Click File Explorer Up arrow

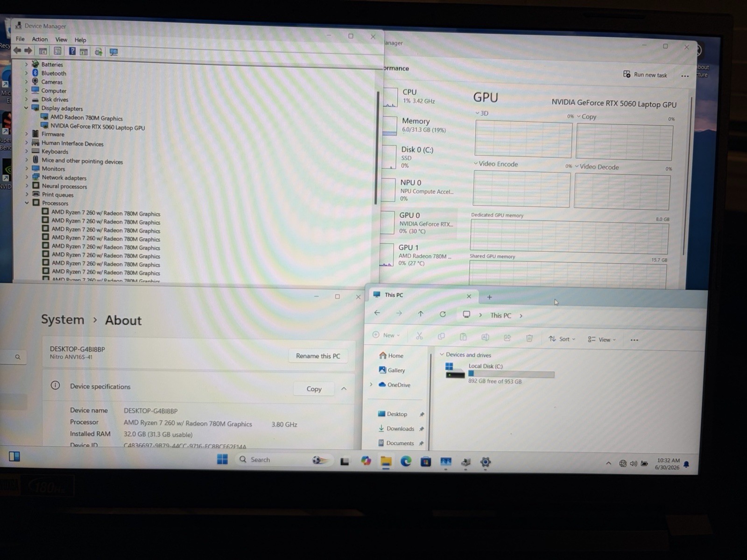point(421,314)
